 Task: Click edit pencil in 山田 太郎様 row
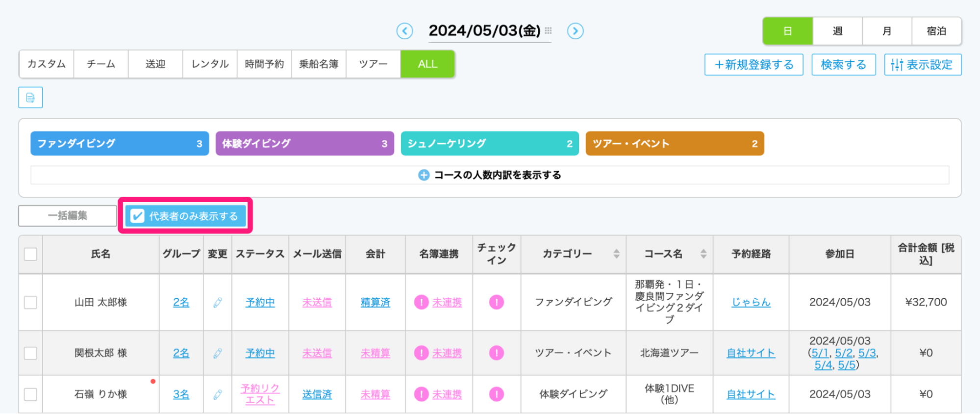(x=218, y=303)
